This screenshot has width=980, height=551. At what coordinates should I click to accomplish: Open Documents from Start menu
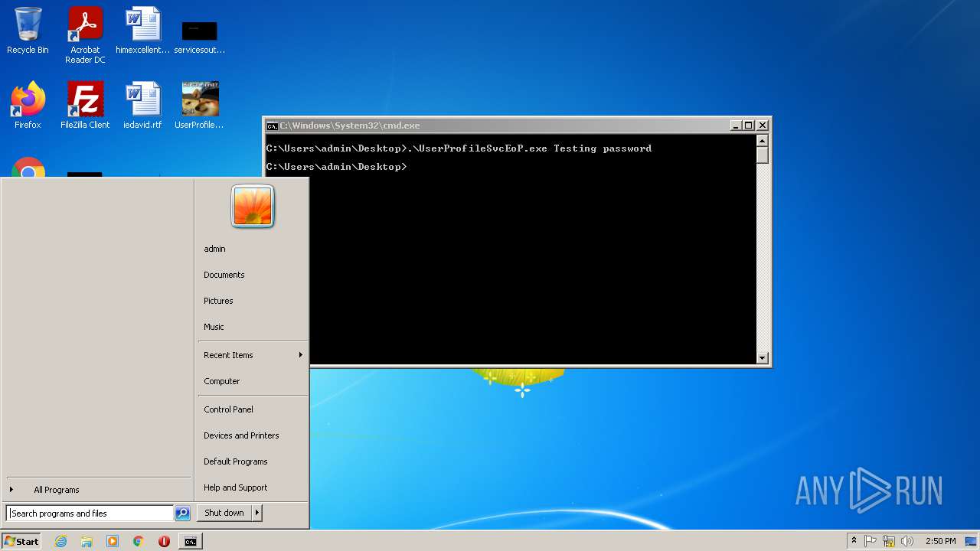(224, 275)
